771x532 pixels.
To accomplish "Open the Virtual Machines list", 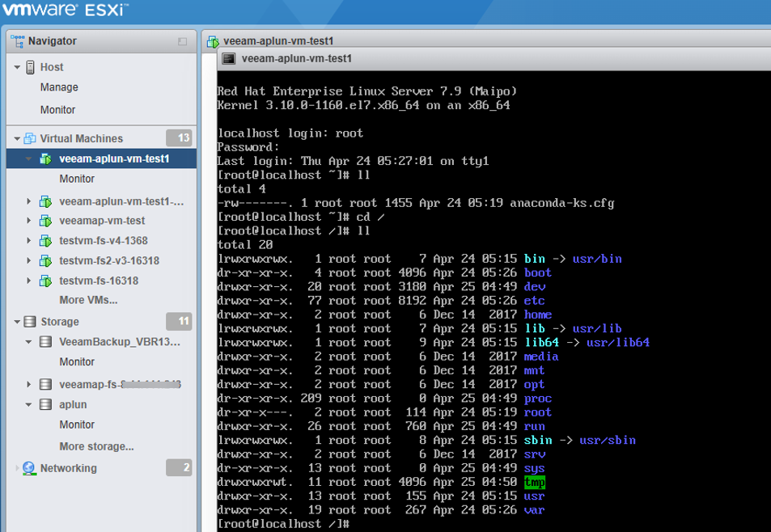I will tap(81, 138).
